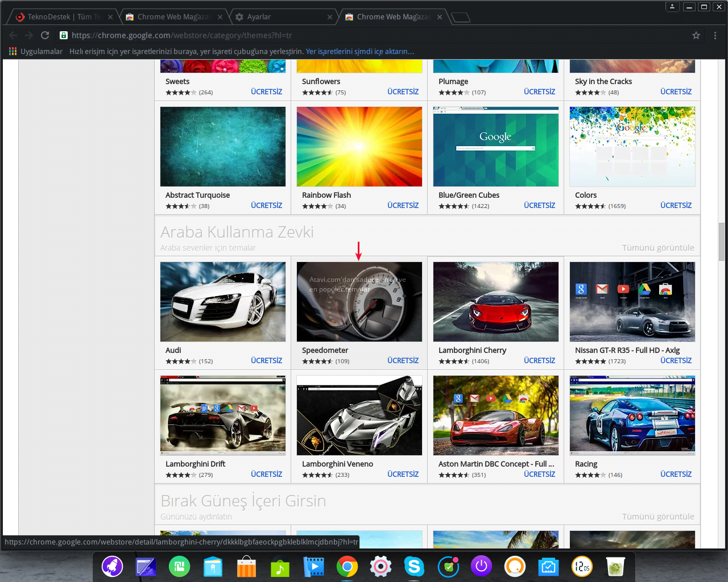Launch Skype from the taskbar

[414, 567]
